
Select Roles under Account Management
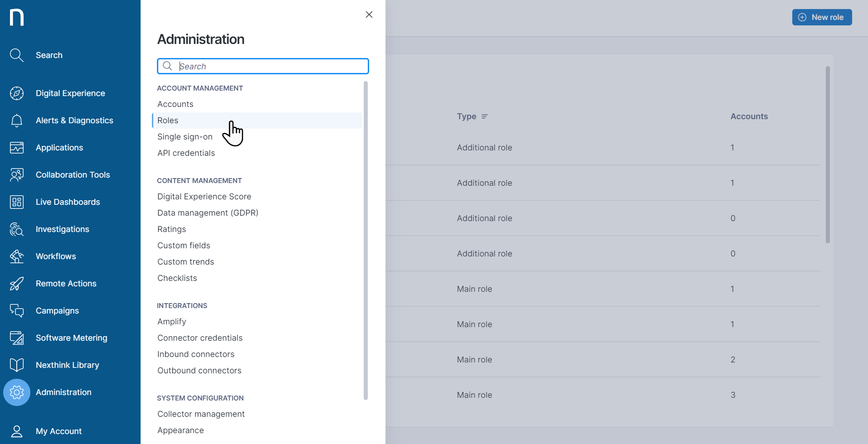pos(168,120)
